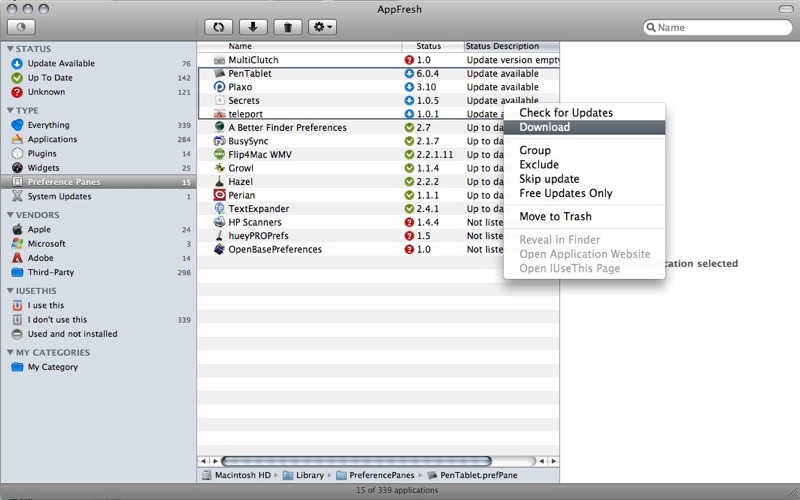Image resolution: width=800 pixels, height=500 pixels.
Task: Choose Move to Trash menu item
Action: 584,216
